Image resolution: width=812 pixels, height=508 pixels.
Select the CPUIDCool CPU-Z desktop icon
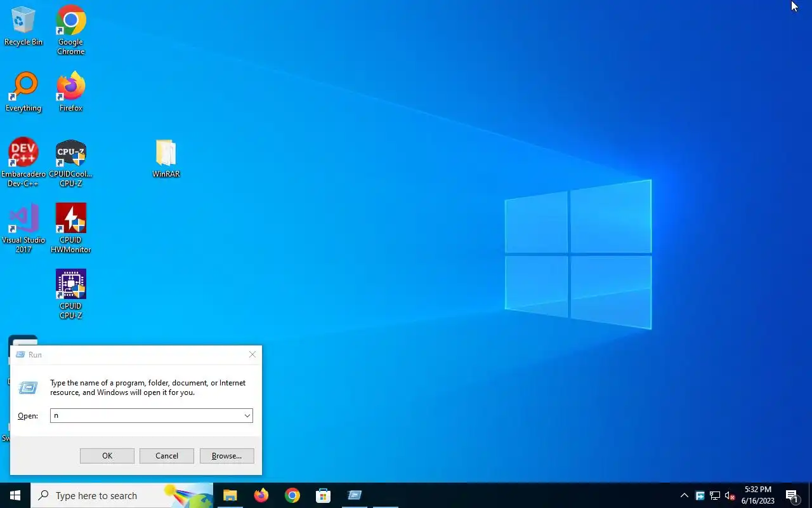click(70, 163)
